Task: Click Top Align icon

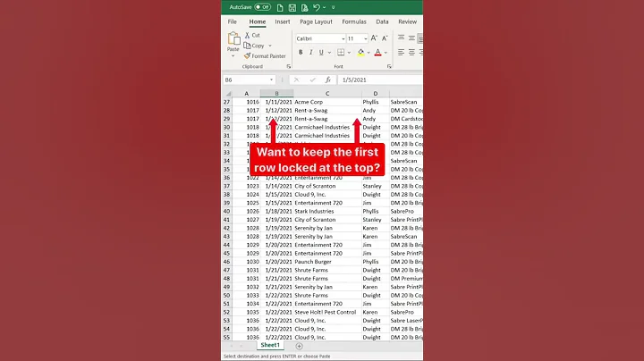Action: [x=401, y=38]
